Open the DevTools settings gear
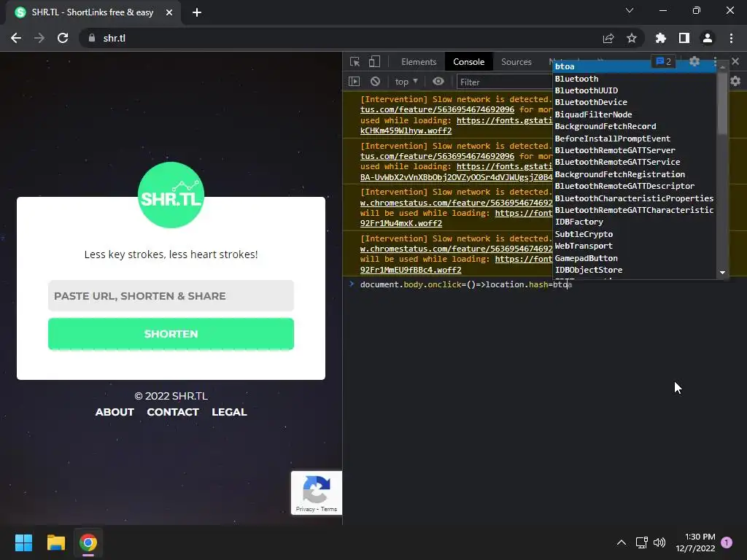This screenshot has height=560, width=747. click(694, 61)
